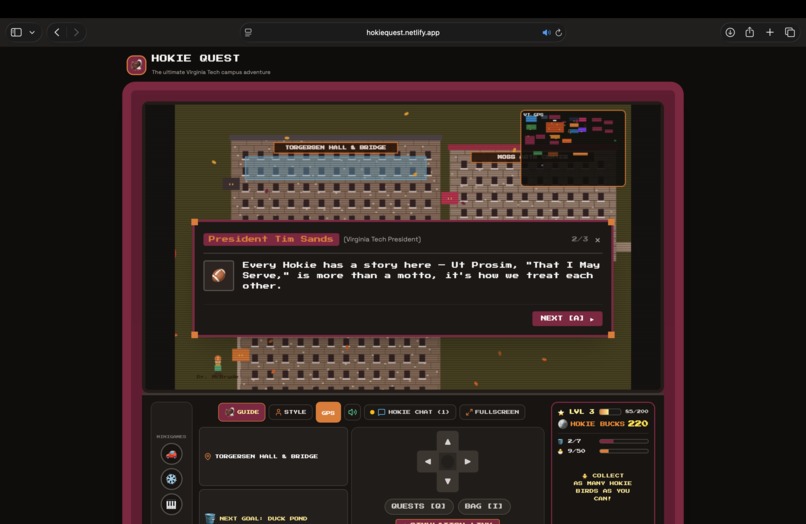This screenshot has height=524, width=806.
Task: Click the level star icon
Action: coord(561,412)
